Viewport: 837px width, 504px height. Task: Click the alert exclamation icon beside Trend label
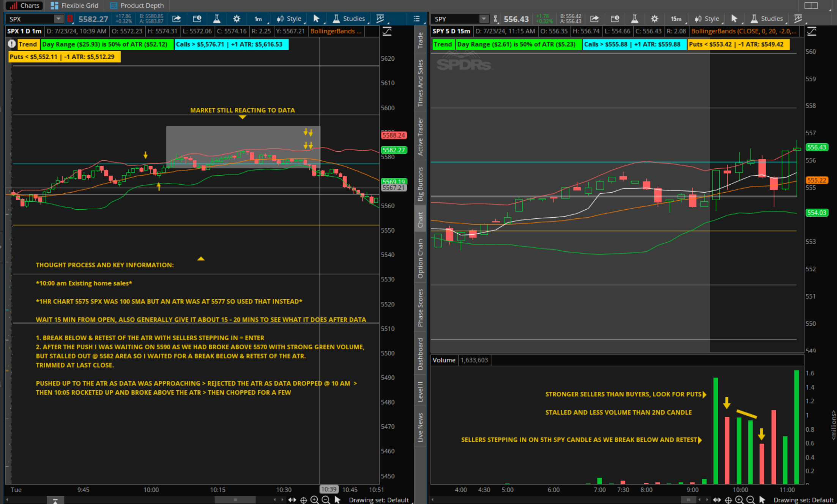(x=12, y=44)
